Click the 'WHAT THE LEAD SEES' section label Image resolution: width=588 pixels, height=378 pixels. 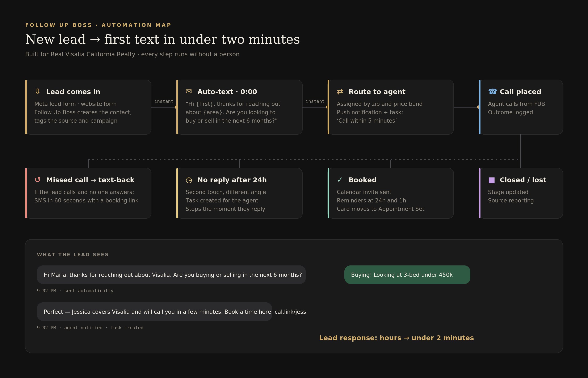73,255
